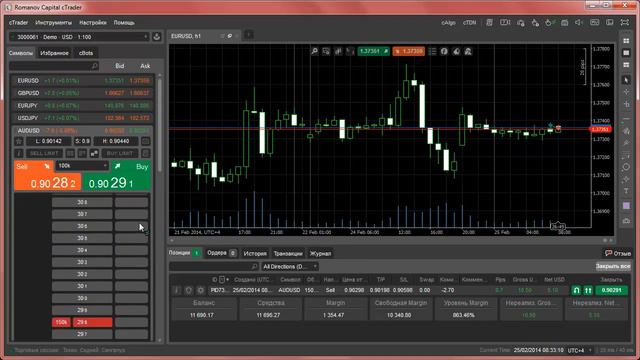Toggle fullscreen mode icon in top toolbar
This screenshot has width=640, height=360.
click(x=624, y=23)
